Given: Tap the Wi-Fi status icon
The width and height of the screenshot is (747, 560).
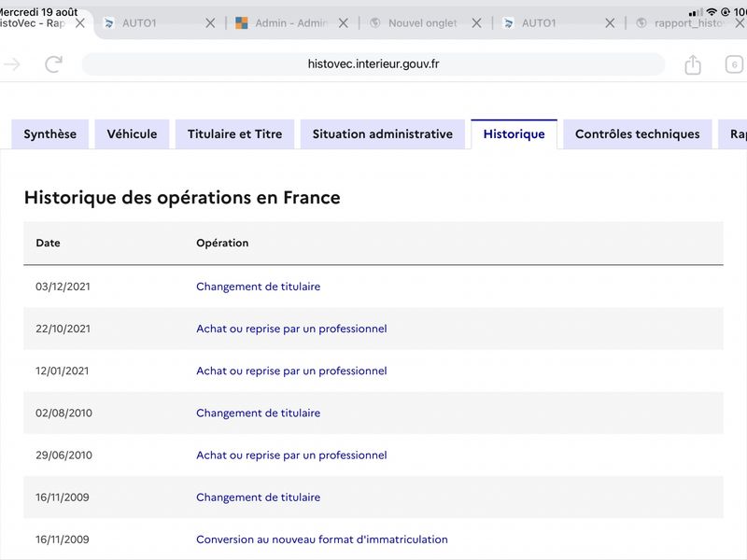Looking at the screenshot, I should point(712,11).
